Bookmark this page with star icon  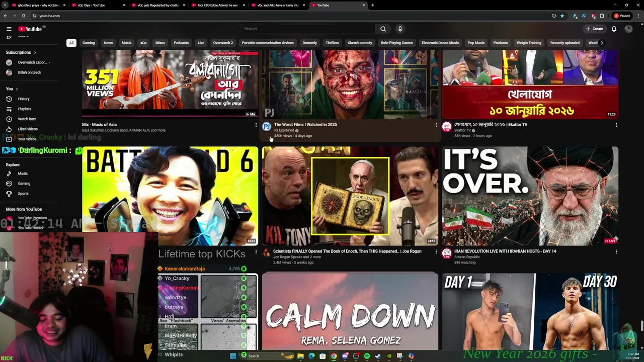(x=562, y=16)
